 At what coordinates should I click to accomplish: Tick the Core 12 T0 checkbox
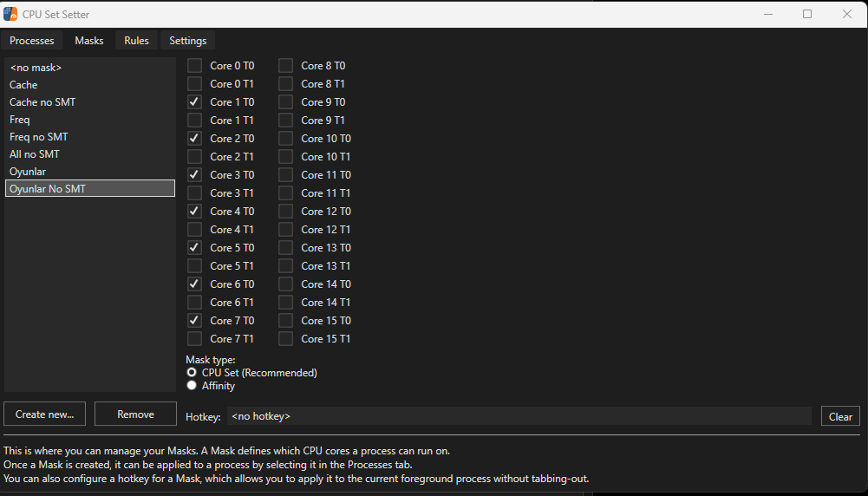[x=285, y=212]
